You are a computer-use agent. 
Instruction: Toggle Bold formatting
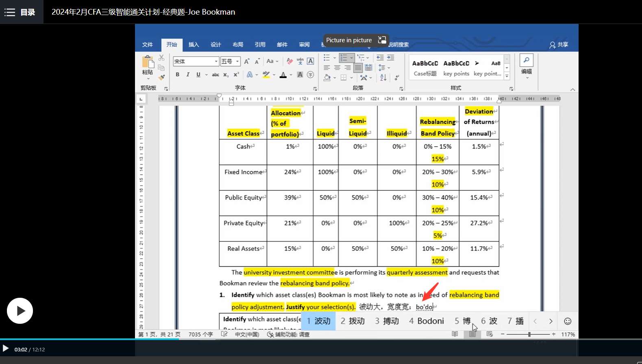point(177,75)
